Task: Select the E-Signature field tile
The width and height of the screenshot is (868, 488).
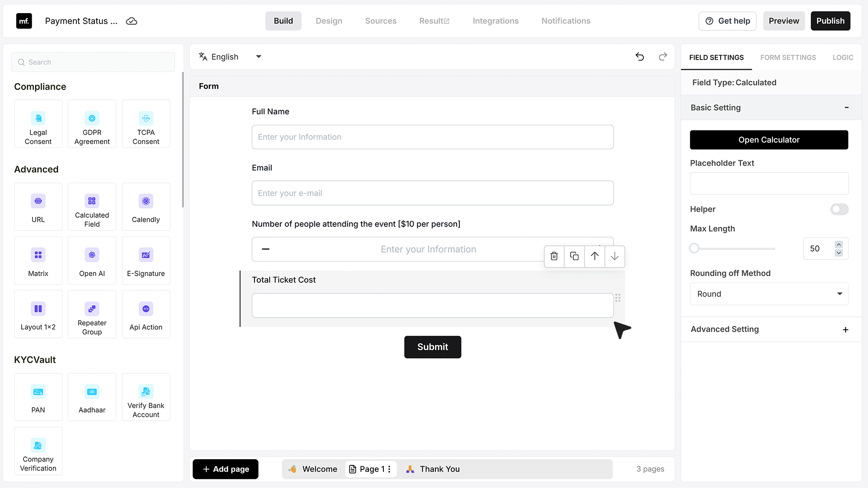Action: point(146,261)
